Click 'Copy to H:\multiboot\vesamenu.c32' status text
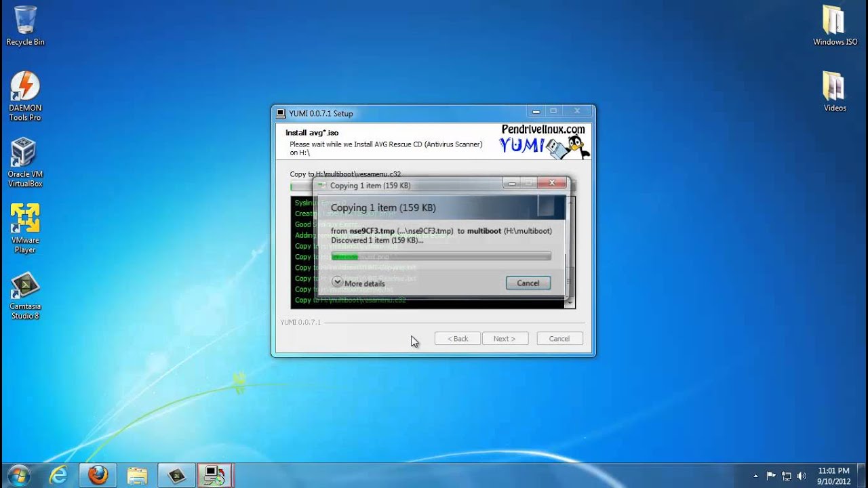This screenshot has width=868, height=488. 345,174
